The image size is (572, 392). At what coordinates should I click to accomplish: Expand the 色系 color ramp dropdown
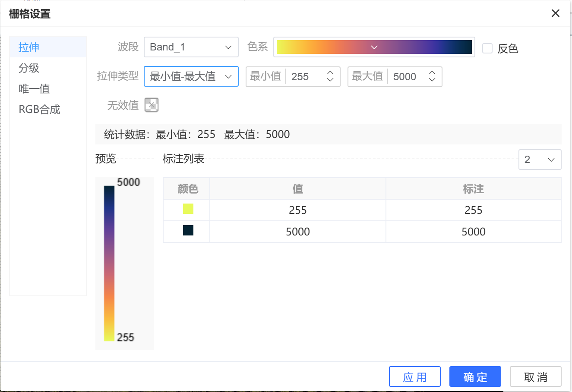374,47
